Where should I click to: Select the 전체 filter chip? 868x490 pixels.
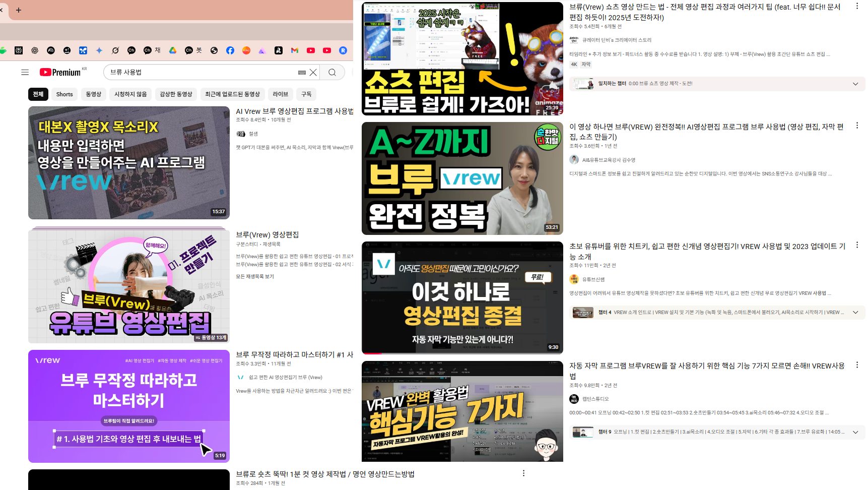(38, 94)
